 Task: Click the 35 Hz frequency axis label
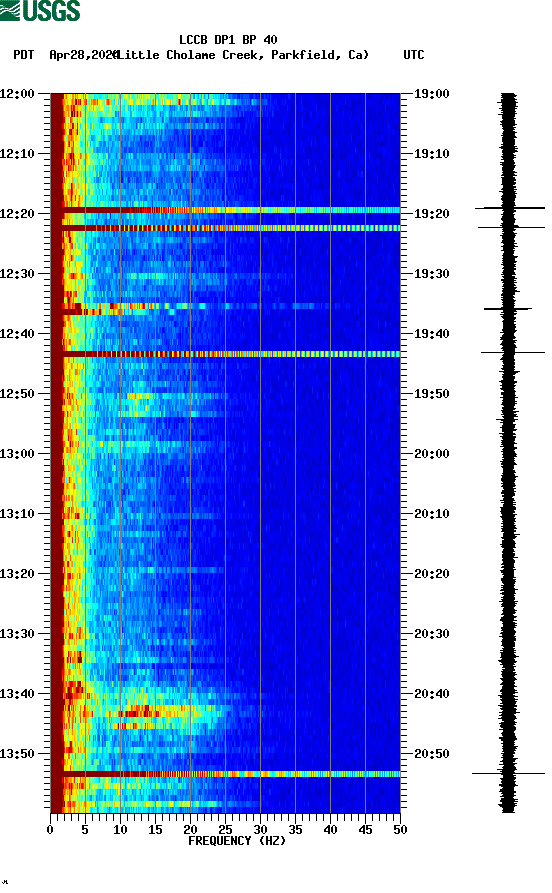pyautogui.click(x=295, y=830)
